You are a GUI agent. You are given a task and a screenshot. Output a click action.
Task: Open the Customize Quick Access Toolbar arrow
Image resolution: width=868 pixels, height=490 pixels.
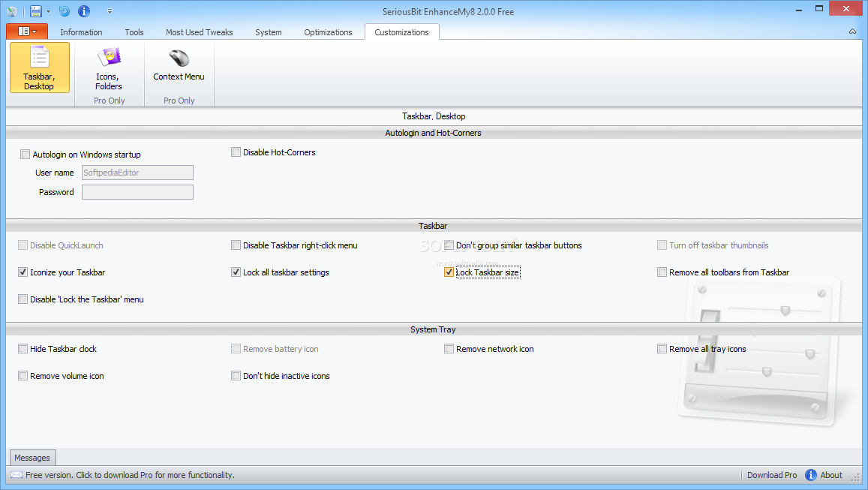[110, 11]
